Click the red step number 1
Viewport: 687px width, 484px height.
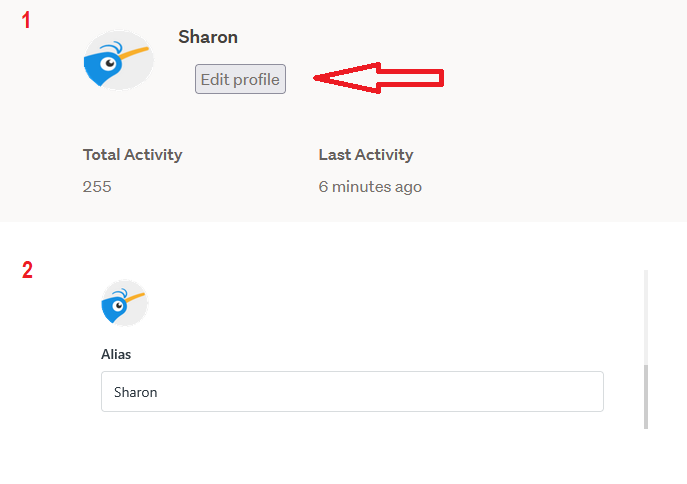point(26,20)
